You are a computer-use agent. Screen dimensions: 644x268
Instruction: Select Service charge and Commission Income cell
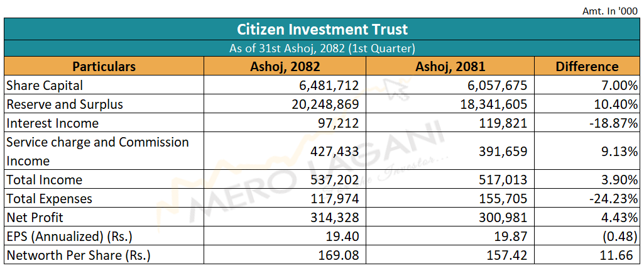pos(98,151)
